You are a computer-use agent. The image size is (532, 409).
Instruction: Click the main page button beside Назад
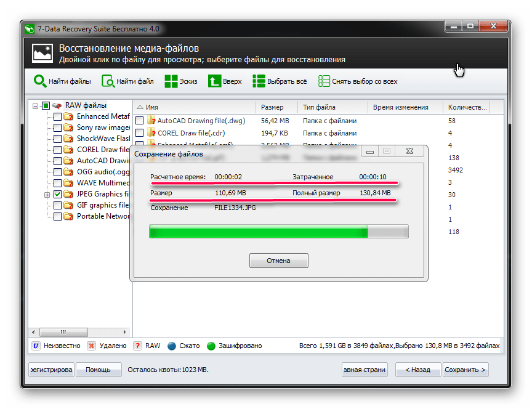tap(365, 370)
